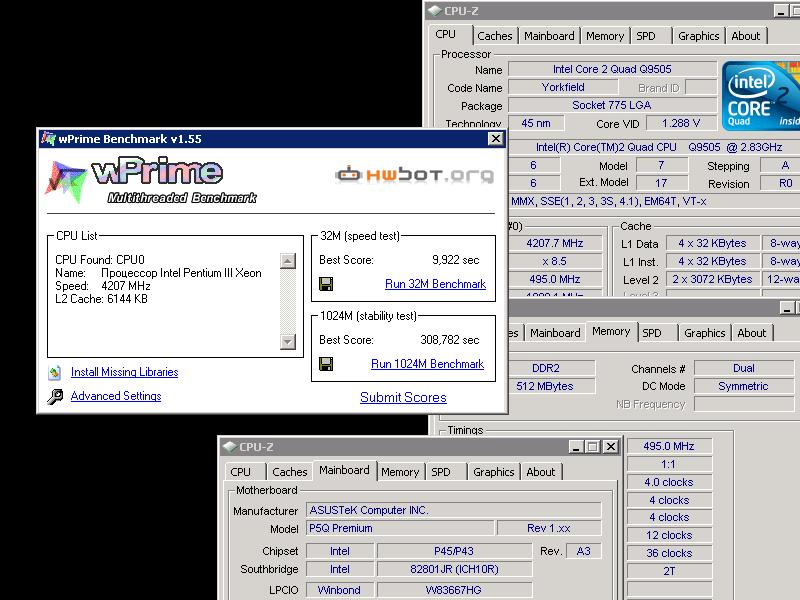
Task: Open About tab in top CPU-Z window
Action: coord(746,36)
